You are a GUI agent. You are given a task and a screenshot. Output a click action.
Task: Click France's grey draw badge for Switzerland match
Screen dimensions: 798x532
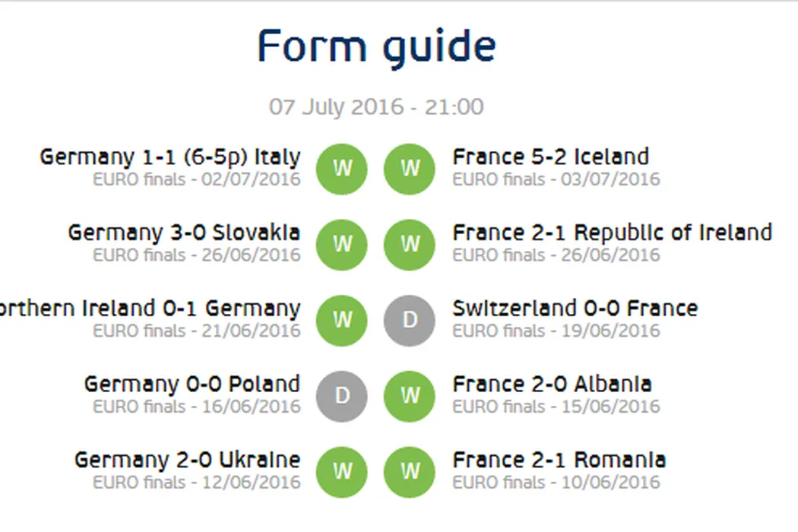coord(410,320)
